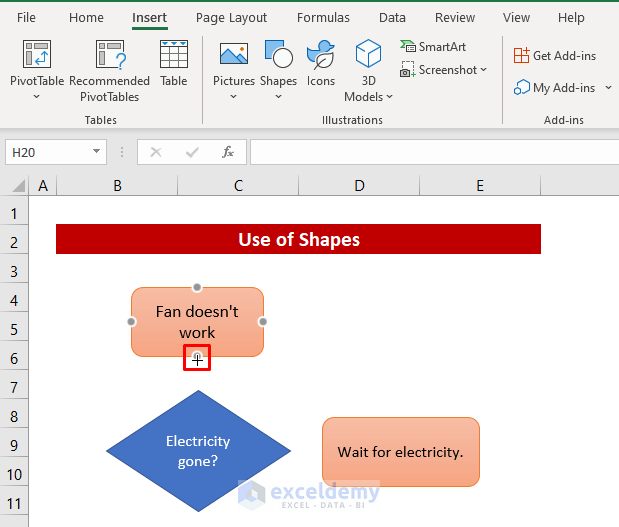Select column C header

(238, 186)
